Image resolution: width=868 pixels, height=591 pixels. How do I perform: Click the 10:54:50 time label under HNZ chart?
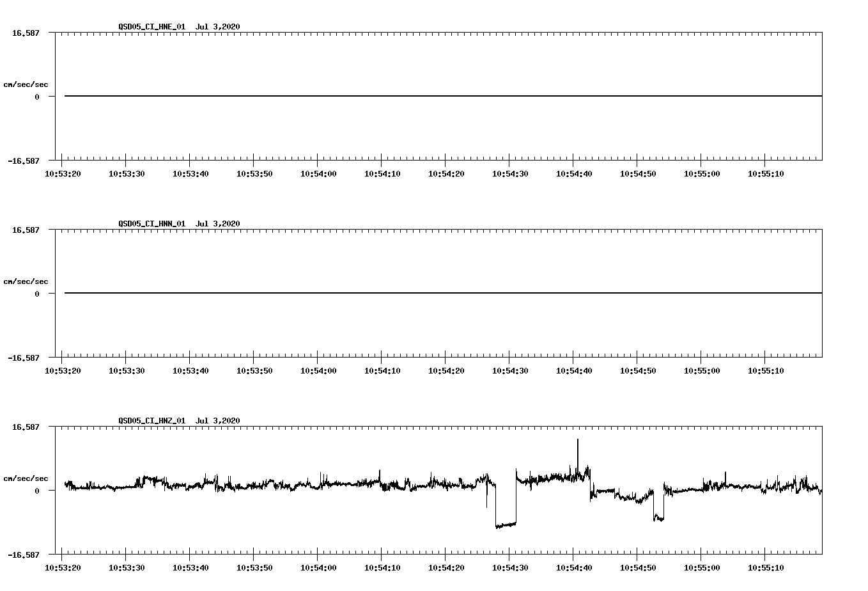(638, 567)
